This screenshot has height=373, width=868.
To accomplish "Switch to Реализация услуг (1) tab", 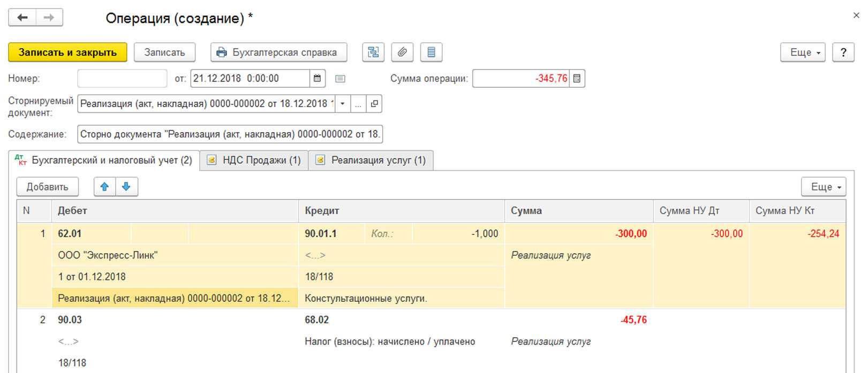I will point(371,161).
